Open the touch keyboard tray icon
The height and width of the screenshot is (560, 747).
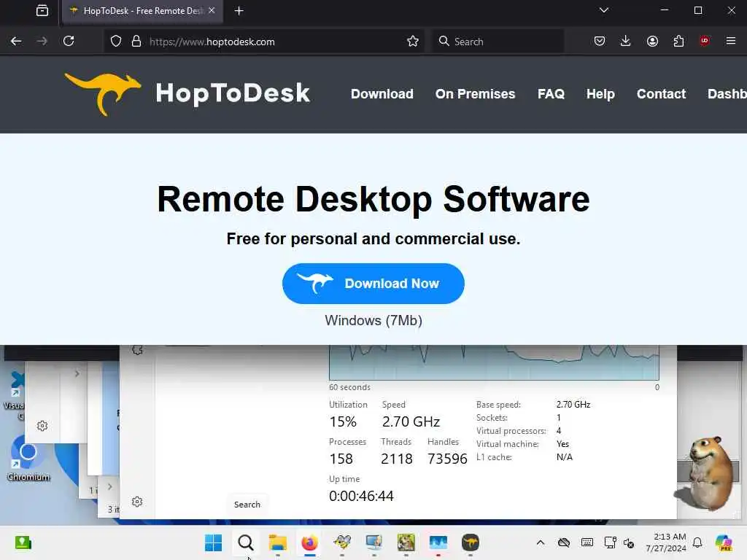pos(587,542)
